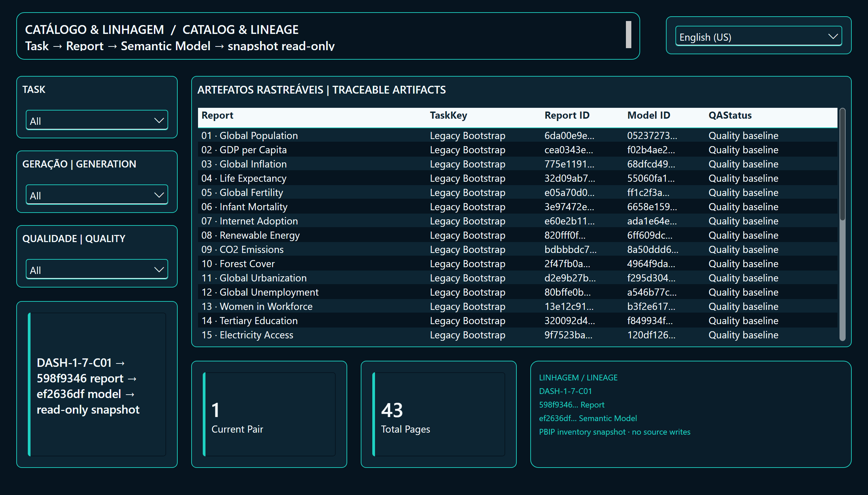Sort table by Report column header

click(217, 116)
